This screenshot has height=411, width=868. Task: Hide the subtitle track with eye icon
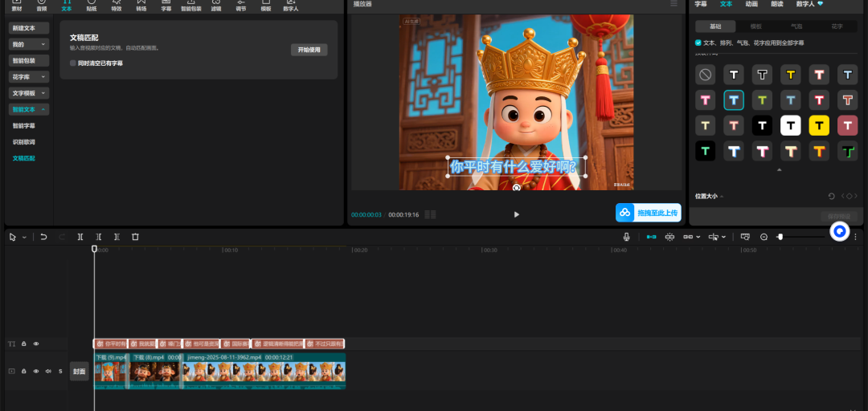click(x=36, y=344)
